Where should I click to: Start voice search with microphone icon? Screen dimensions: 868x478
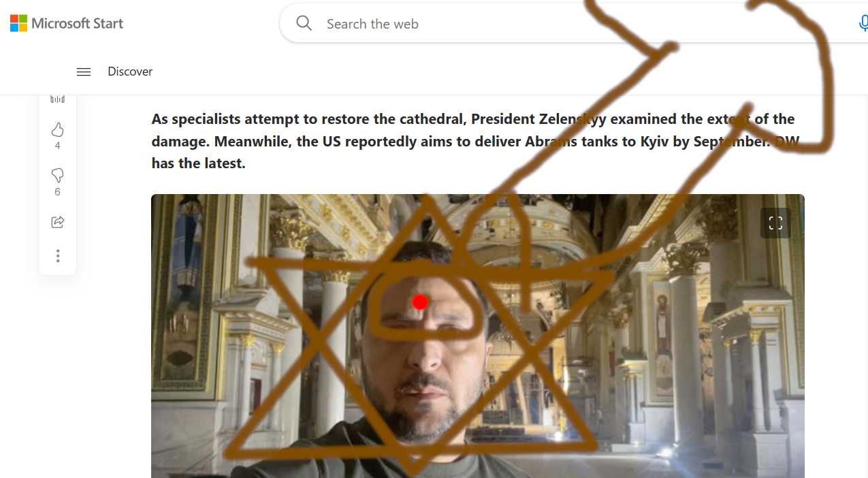click(x=863, y=24)
